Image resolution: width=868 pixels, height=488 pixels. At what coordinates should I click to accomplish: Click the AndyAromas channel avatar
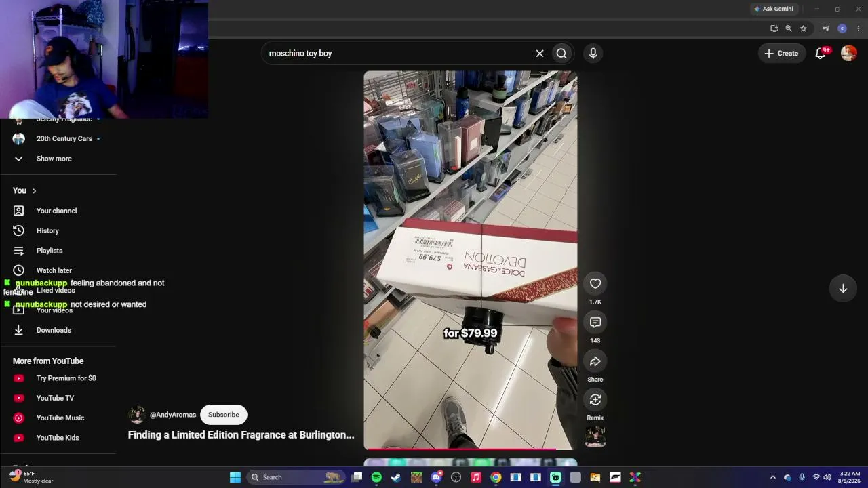pos(137,415)
